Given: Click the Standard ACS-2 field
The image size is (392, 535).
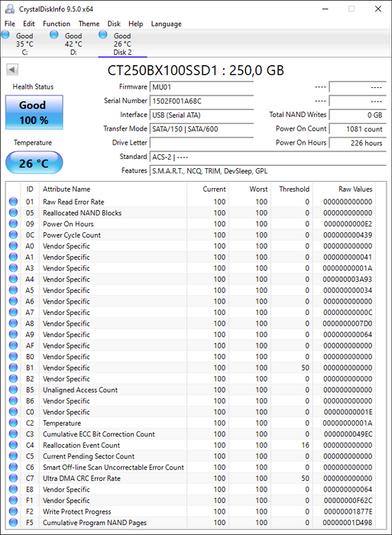Looking at the screenshot, I should (x=267, y=157).
